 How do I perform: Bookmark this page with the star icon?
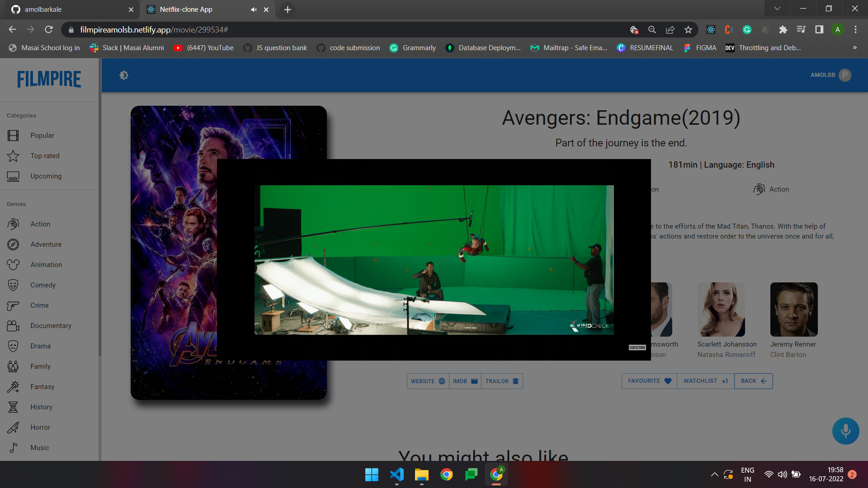pos(688,30)
